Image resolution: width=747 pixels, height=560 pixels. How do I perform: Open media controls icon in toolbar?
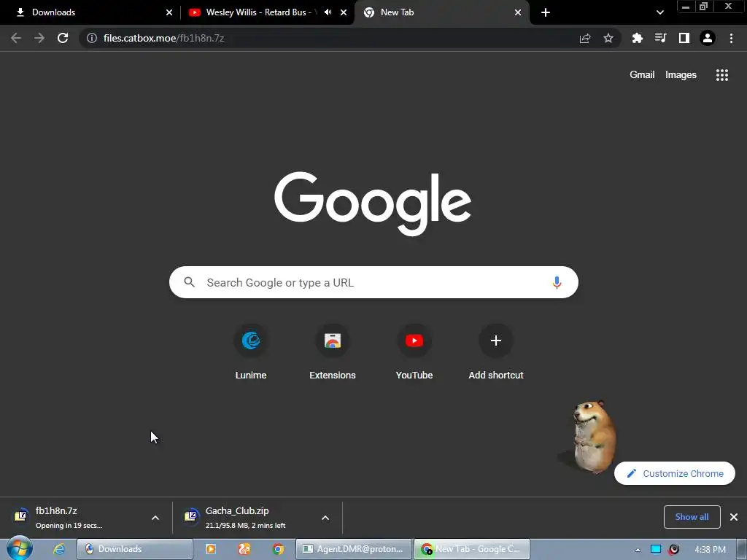[x=660, y=38]
